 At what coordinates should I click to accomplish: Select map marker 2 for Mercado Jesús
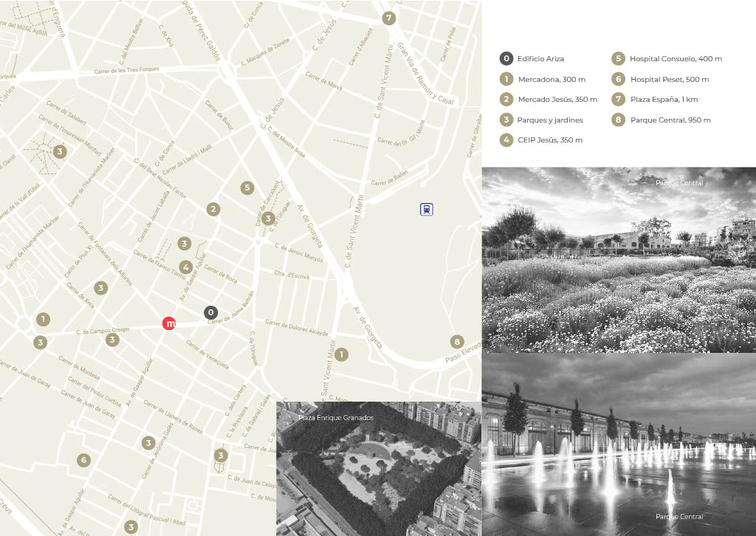tap(213, 209)
